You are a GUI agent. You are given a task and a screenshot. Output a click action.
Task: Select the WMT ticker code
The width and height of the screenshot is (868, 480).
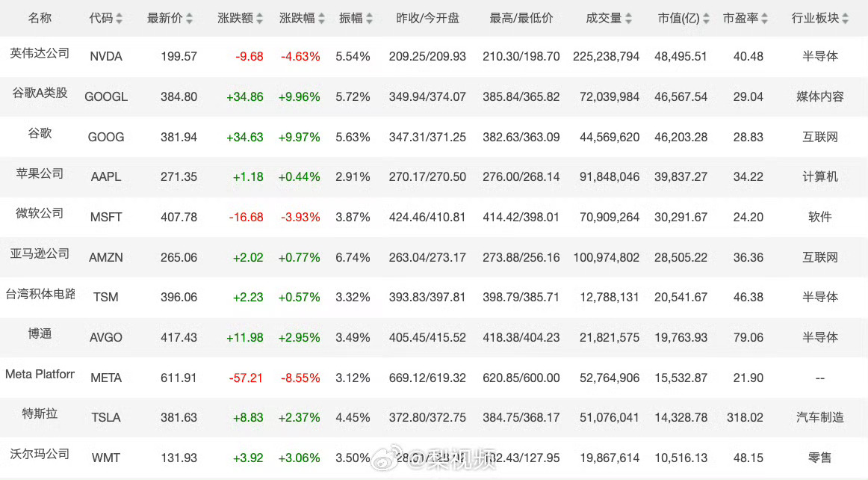pyautogui.click(x=106, y=458)
